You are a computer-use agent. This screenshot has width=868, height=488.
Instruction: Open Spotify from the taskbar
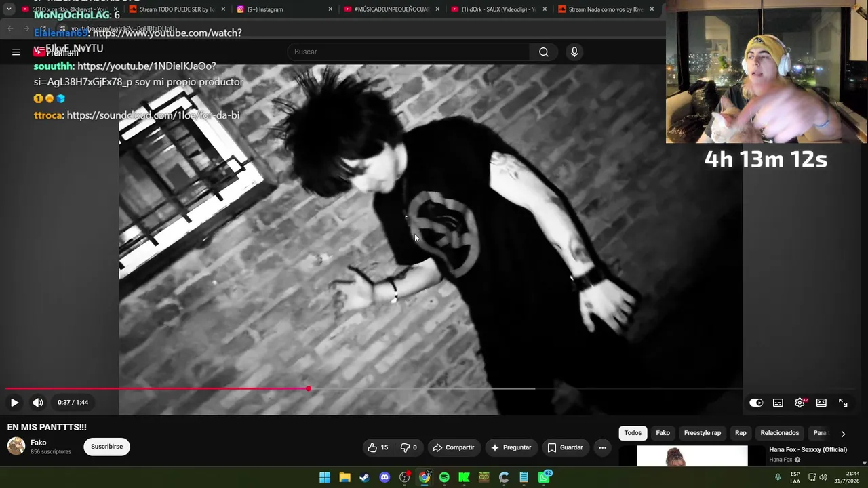(444, 477)
